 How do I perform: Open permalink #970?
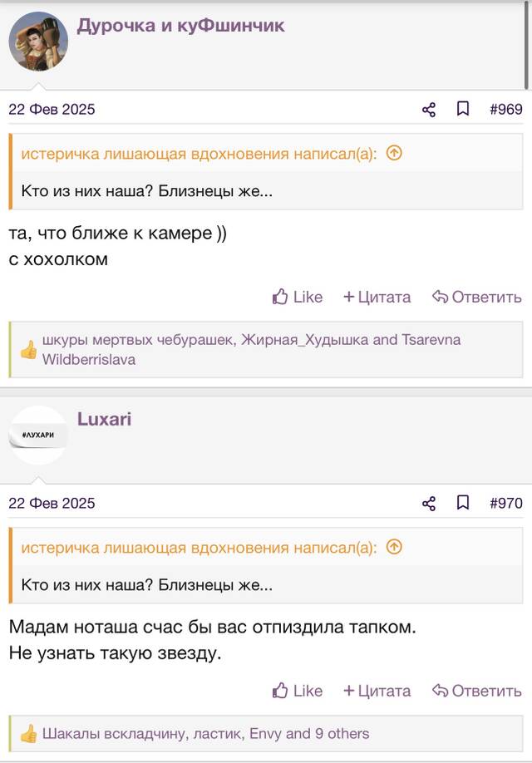(x=506, y=503)
